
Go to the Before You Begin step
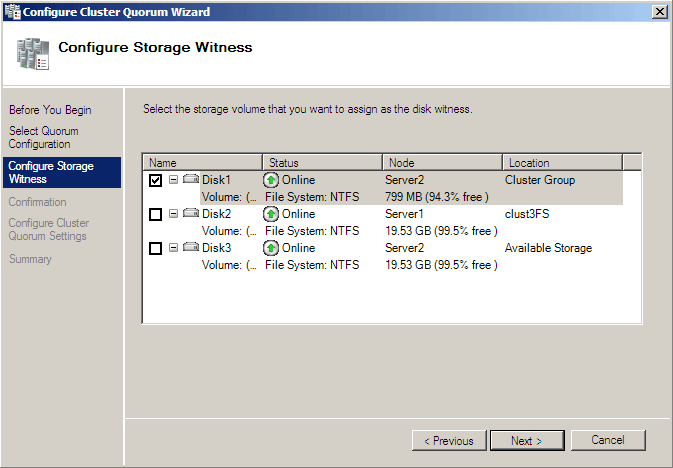tap(50, 110)
